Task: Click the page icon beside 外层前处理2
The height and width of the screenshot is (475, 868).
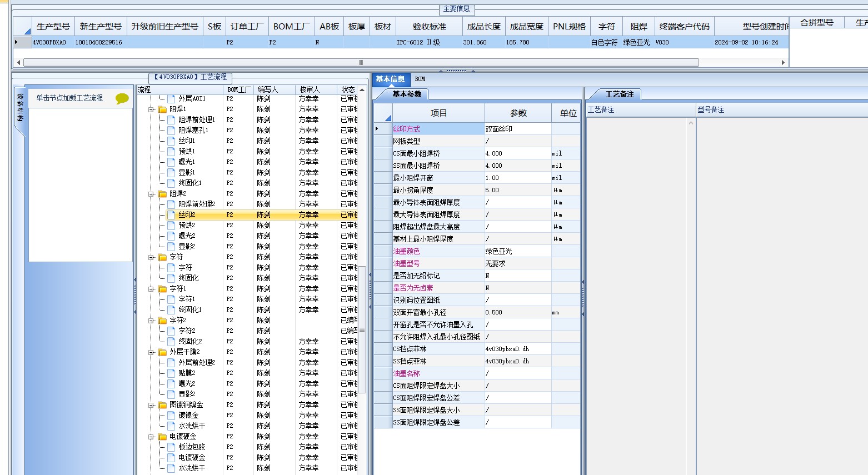Action: [x=172, y=362]
